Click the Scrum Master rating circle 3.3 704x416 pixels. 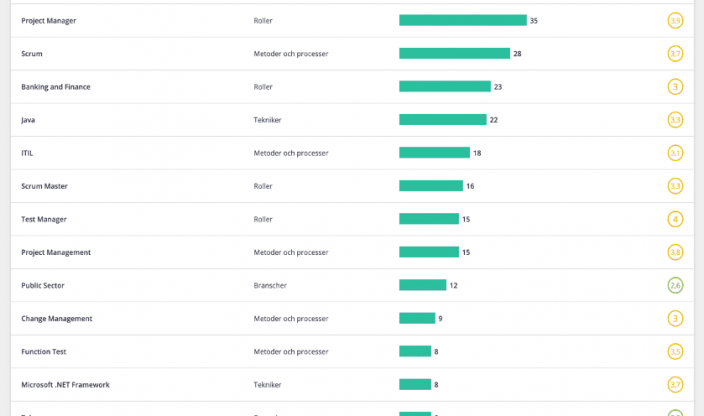click(x=676, y=186)
